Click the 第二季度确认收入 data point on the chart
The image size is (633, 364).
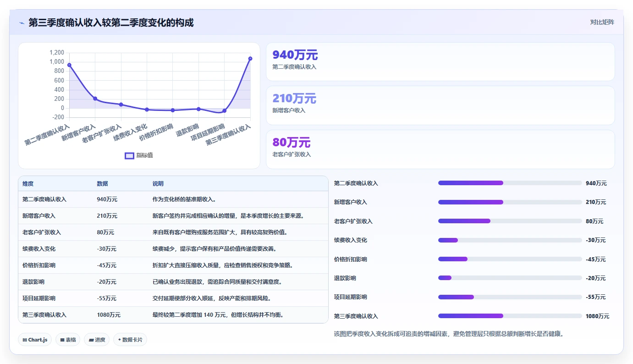(x=69, y=65)
